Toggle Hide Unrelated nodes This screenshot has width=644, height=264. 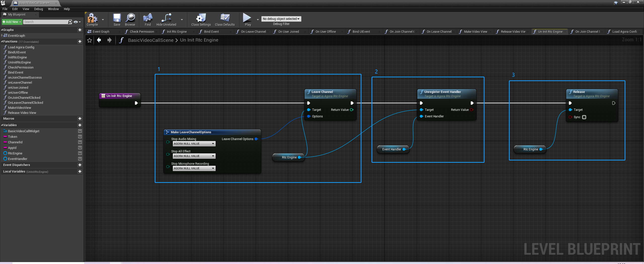point(166,20)
